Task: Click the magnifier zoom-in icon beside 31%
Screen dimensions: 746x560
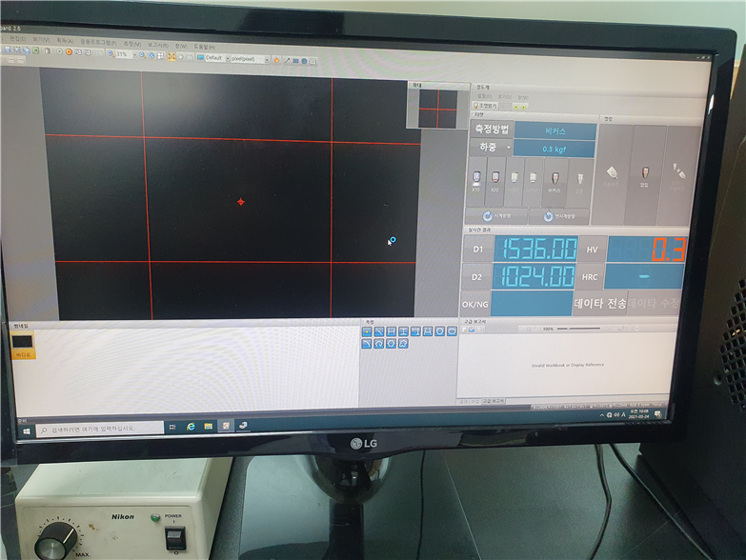Action: point(111,53)
